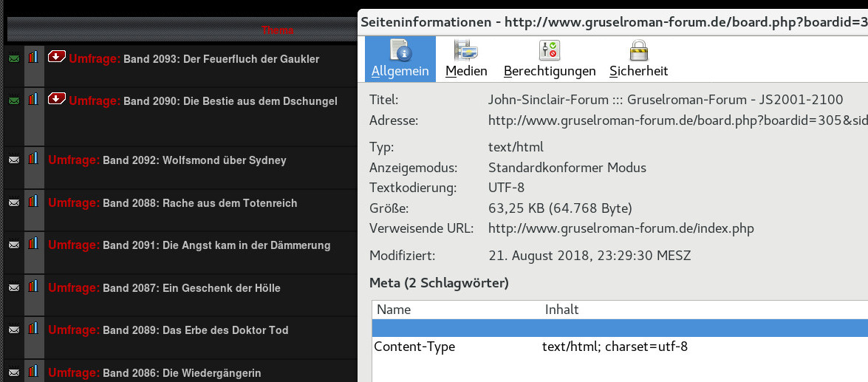Switch to the Medien tab
The image size is (868, 382).
(466, 58)
